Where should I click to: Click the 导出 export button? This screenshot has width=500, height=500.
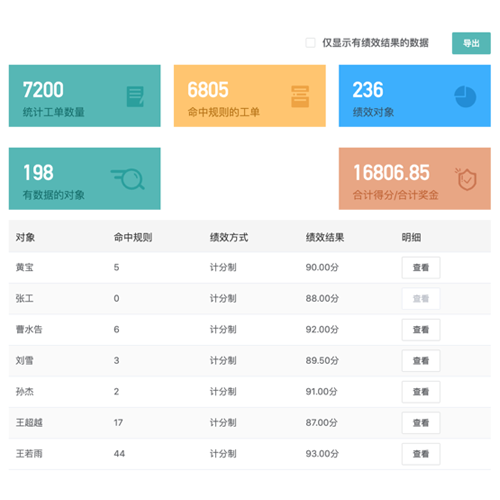coord(471,43)
